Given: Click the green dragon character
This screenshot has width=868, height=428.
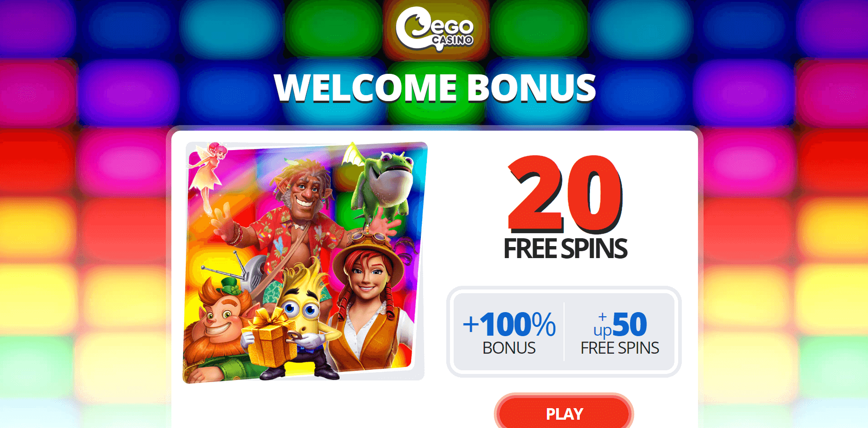Looking at the screenshot, I should tap(379, 185).
